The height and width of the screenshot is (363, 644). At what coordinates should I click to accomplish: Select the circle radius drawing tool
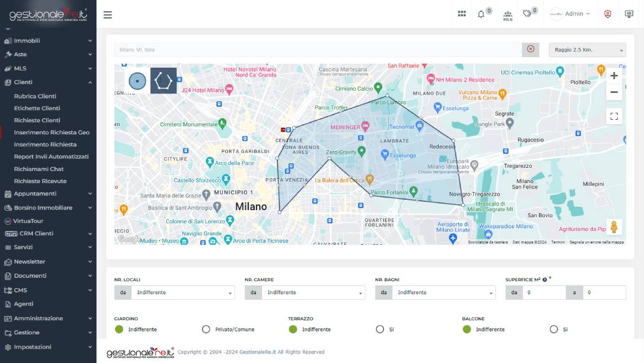pyautogui.click(x=137, y=81)
